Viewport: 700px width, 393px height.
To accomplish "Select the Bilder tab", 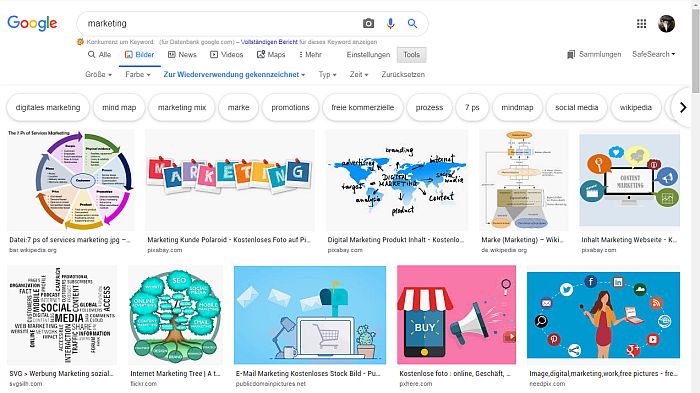I will point(139,54).
